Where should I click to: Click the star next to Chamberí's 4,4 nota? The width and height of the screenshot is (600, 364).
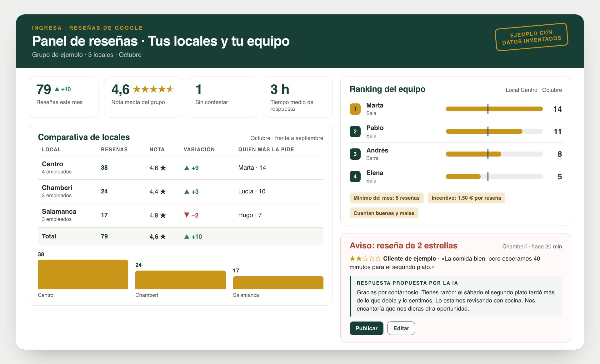coord(163,192)
